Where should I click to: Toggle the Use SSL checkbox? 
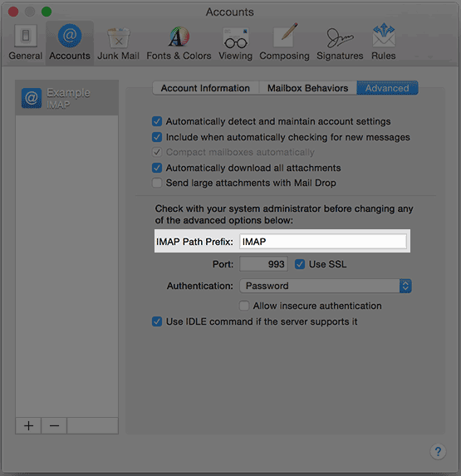[300, 264]
